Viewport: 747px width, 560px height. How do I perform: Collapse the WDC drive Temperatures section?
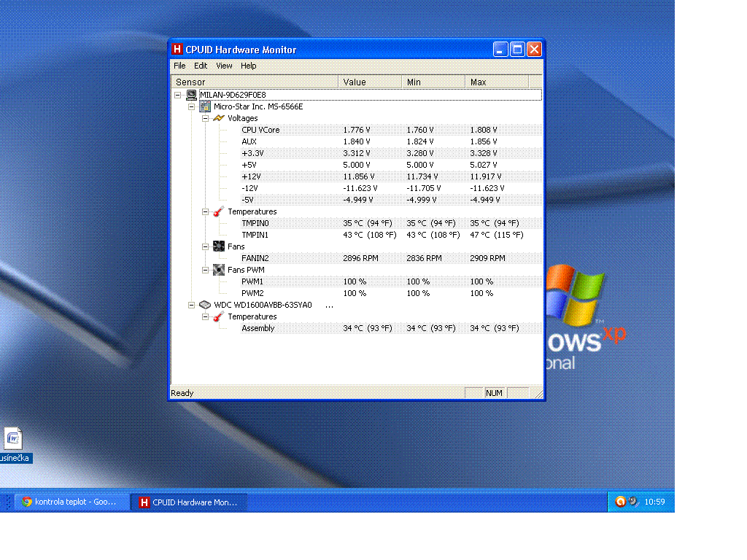coord(205,316)
